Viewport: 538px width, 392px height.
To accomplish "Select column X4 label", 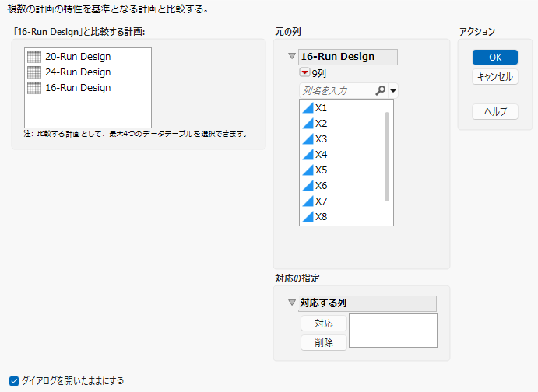I will coord(321,155).
